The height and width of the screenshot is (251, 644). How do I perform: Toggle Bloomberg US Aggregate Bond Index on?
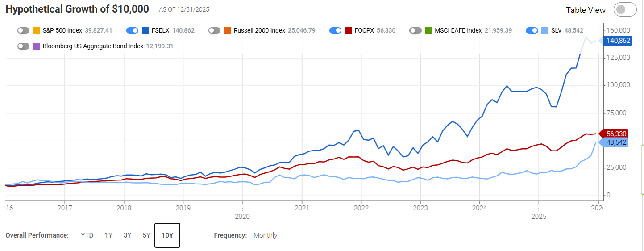[23, 46]
